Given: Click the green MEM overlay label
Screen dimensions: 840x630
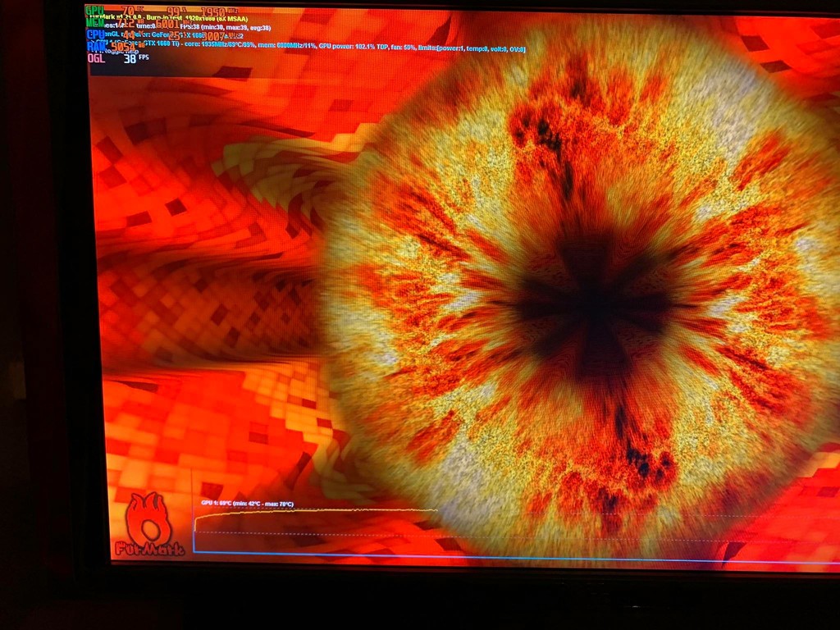Looking at the screenshot, I should click(95, 22).
